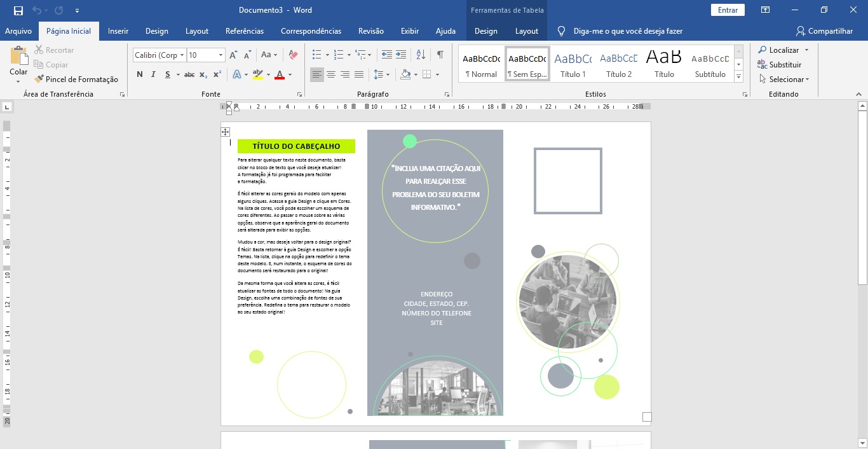This screenshot has height=449, width=868.
Task: Open the font name dropdown Calibri
Action: pos(159,55)
